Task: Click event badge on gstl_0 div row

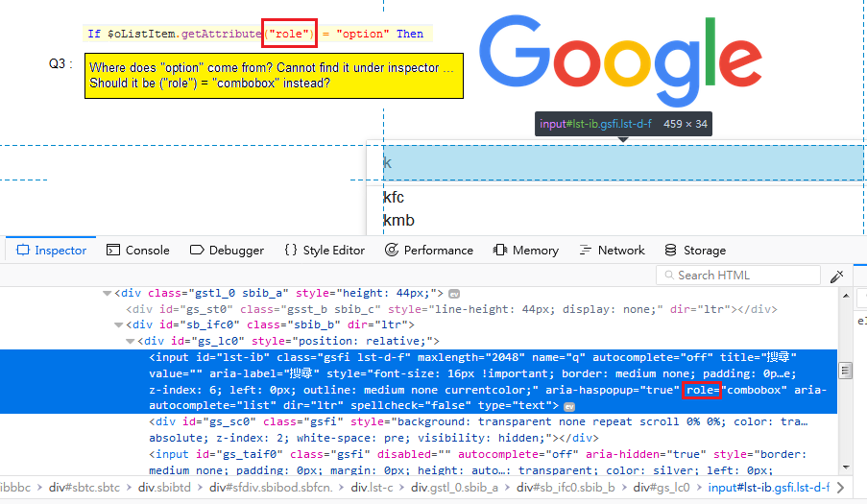Action: pos(454,294)
